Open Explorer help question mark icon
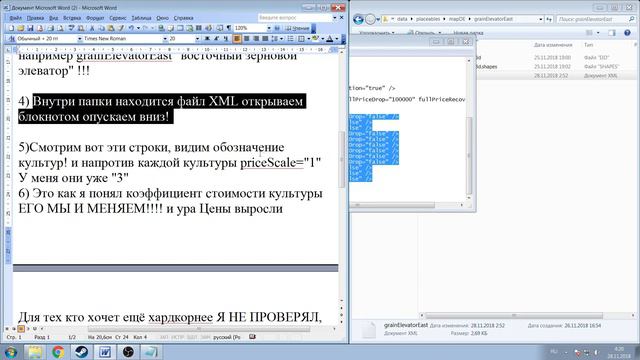The image size is (640, 360). coord(627,33)
